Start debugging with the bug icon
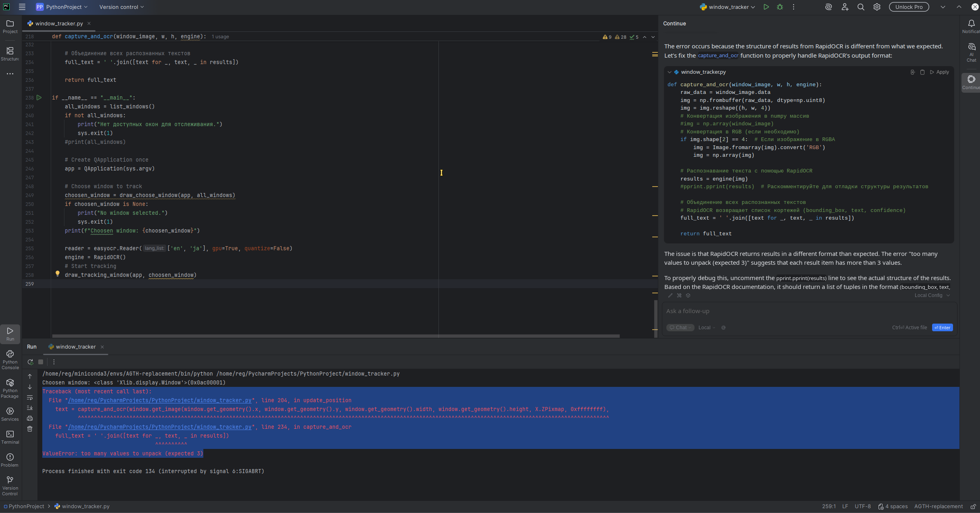The width and height of the screenshot is (980, 513). pyautogui.click(x=780, y=7)
